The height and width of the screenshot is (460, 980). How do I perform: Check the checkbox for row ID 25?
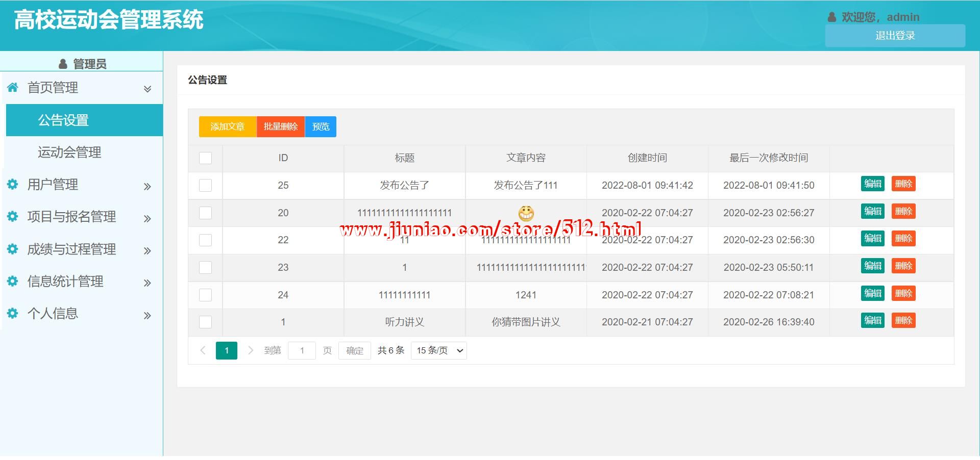[205, 185]
